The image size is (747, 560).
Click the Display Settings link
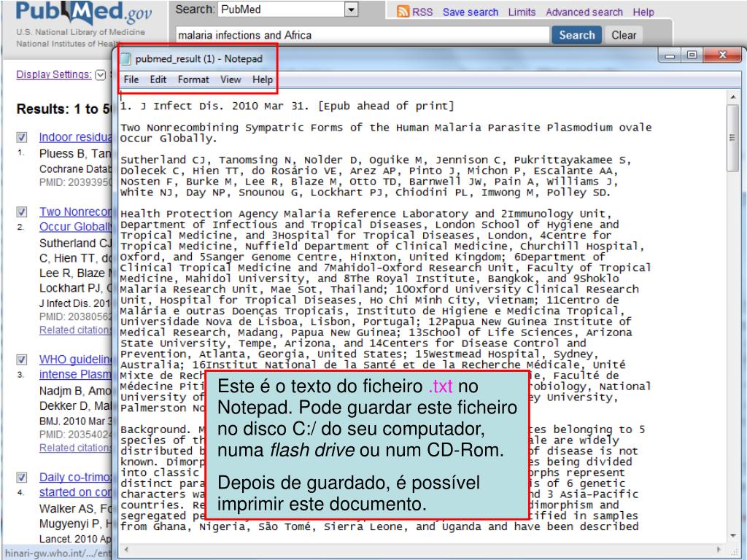(x=54, y=74)
